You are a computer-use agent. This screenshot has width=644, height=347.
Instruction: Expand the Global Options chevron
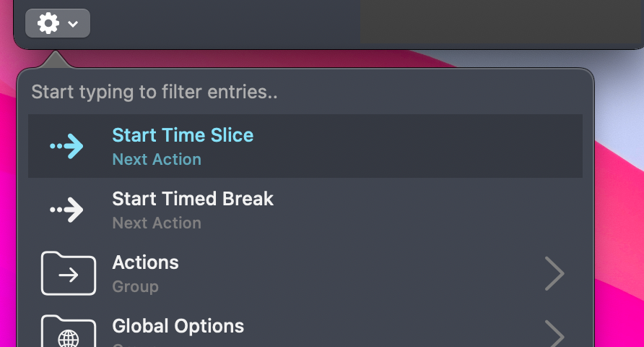(554, 334)
